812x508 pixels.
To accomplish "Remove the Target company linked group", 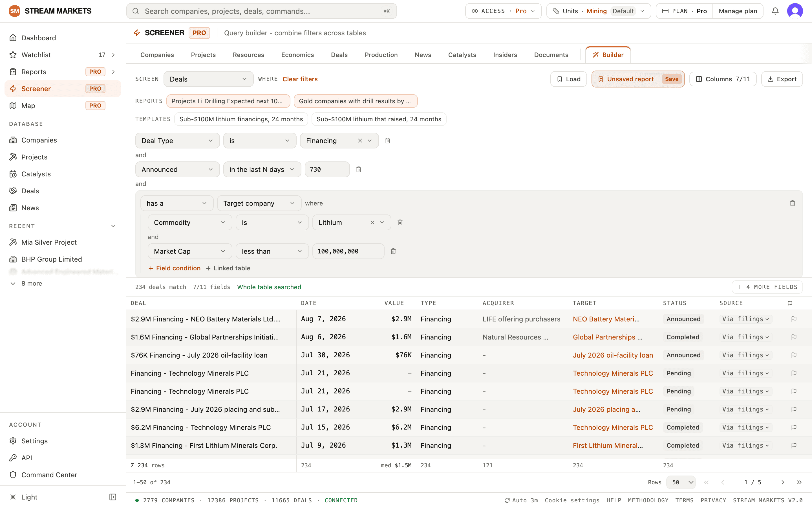I will (x=792, y=203).
